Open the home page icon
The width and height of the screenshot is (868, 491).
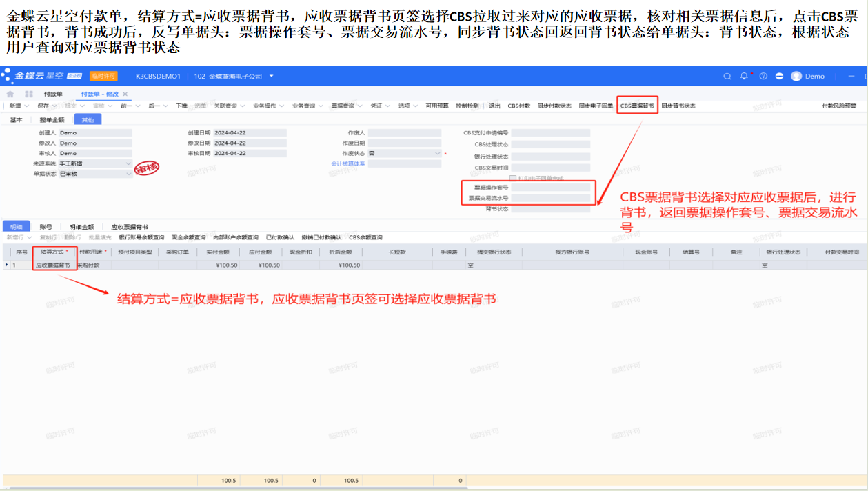click(10, 94)
